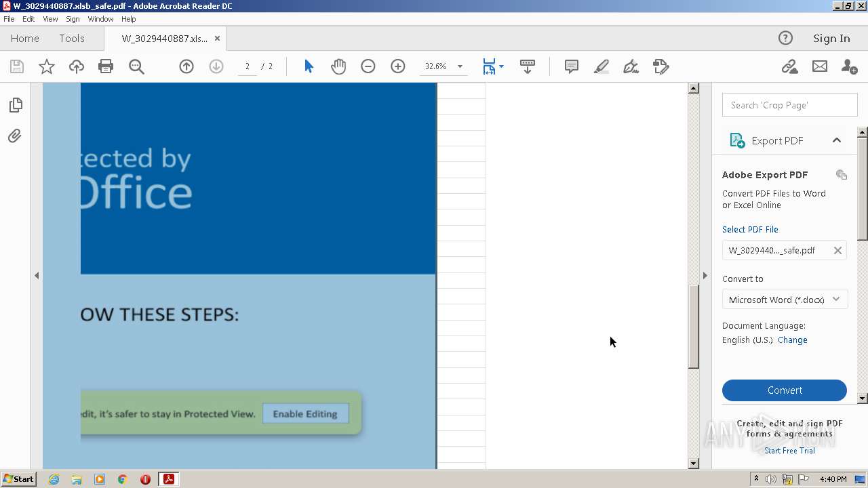
Task: Print the document using printer icon
Action: (106, 66)
